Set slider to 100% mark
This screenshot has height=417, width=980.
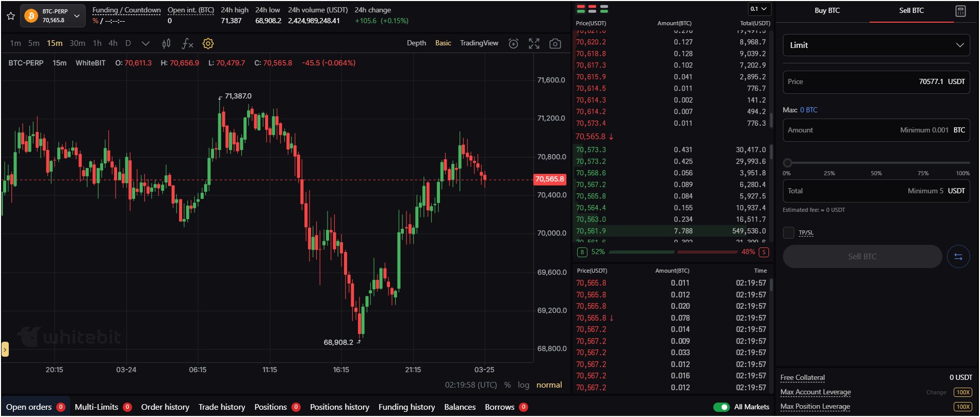[x=962, y=173]
